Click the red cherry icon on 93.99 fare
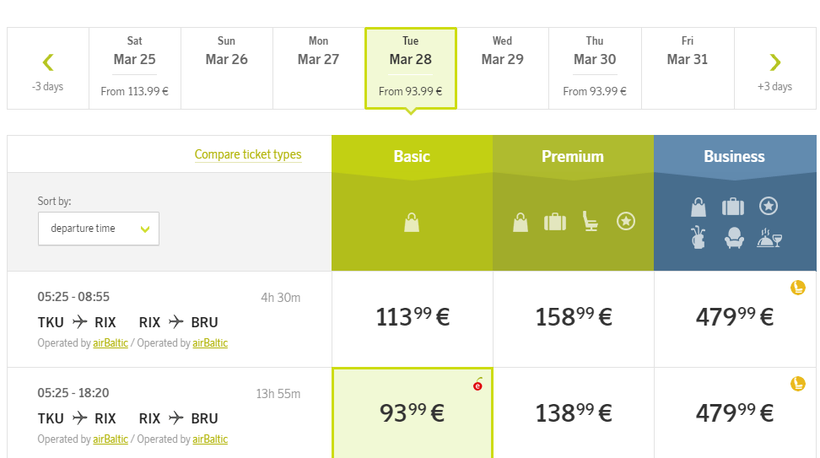 [x=478, y=385]
